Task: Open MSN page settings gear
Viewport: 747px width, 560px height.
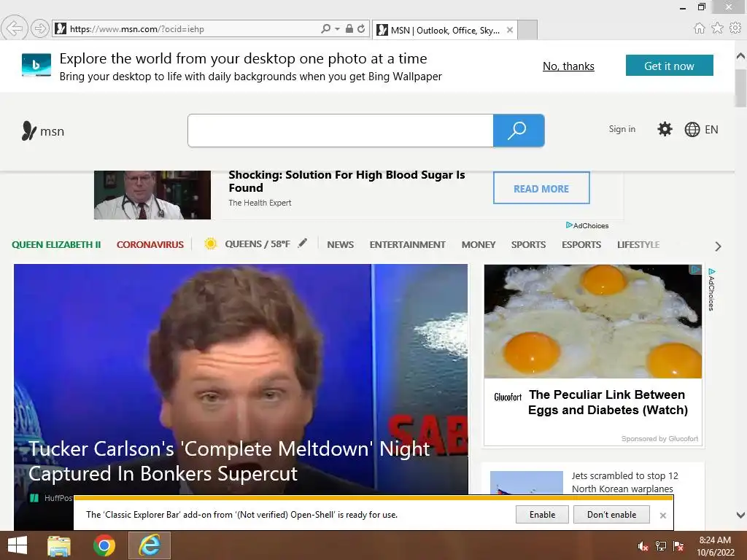Action: tap(665, 129)
